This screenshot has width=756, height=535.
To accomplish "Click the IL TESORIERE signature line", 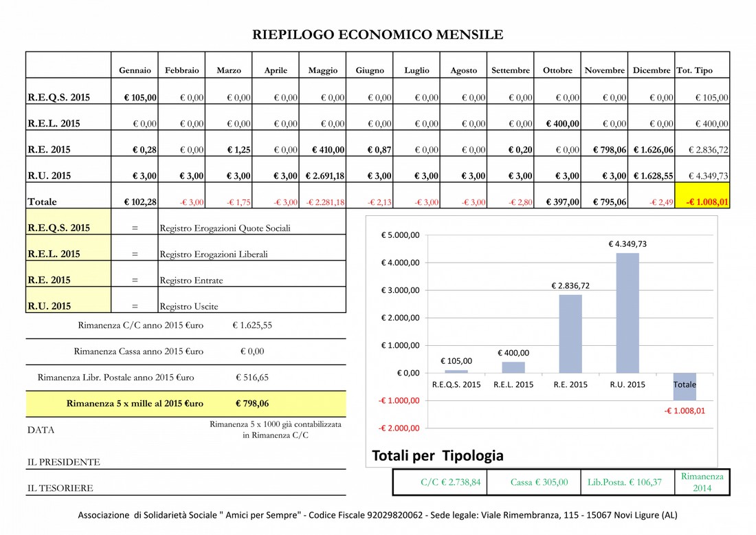I will (186, 488).
